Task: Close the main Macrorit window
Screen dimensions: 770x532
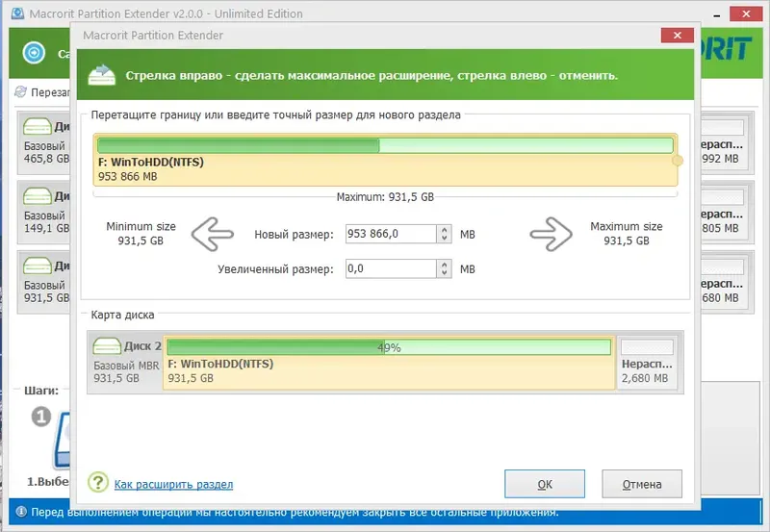Action: (x=746, y=13)
